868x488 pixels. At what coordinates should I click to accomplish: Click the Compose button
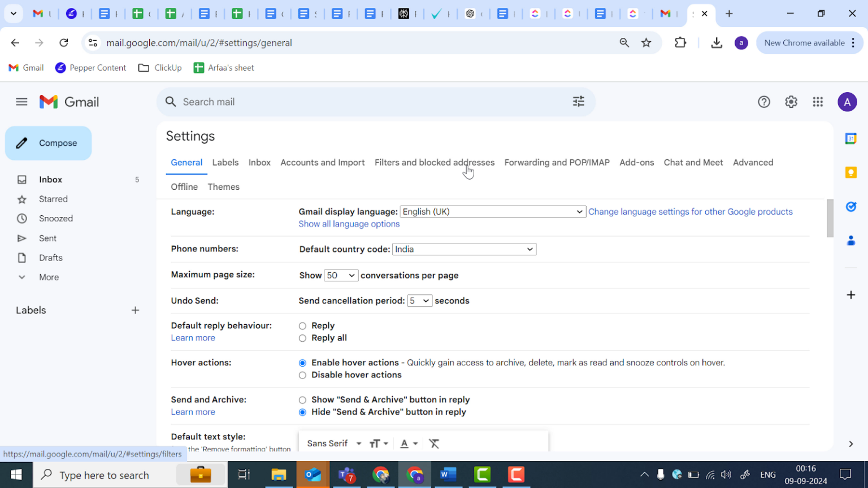point(48,143)
